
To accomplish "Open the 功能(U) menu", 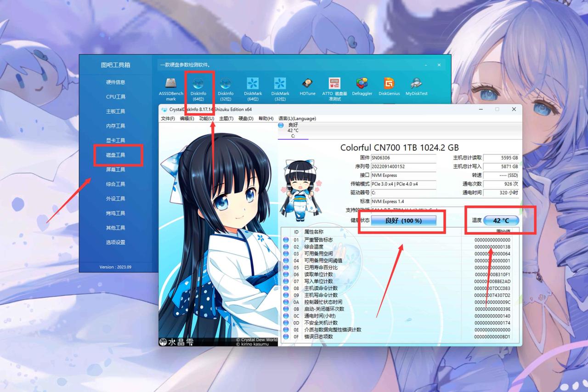I will [x=207, y=119].
